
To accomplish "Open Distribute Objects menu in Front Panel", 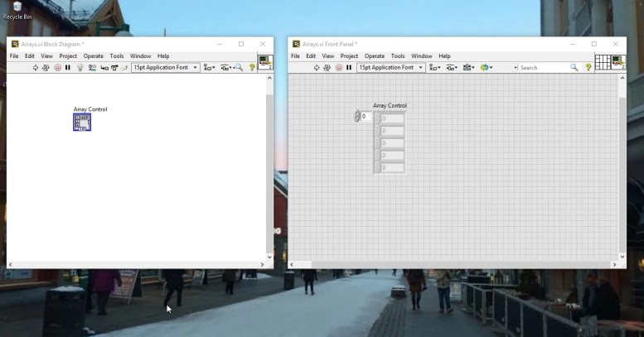I will [x=452, y=68].
